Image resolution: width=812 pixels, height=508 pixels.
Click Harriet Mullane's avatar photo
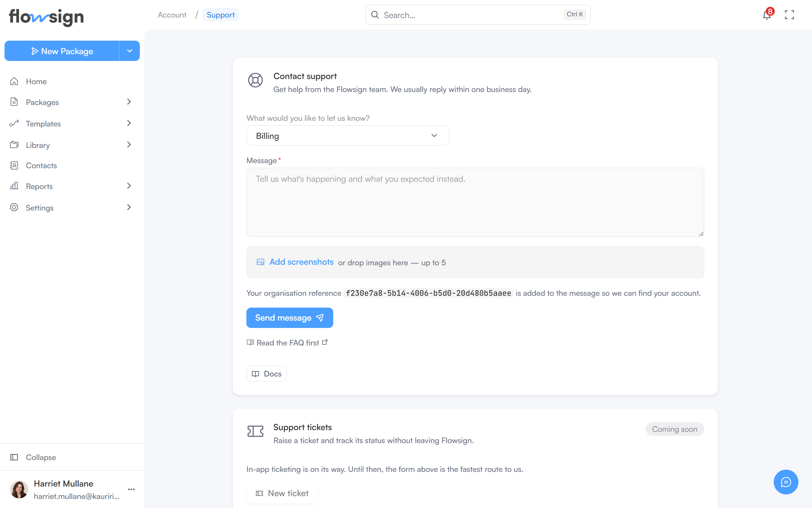(19, 489)
